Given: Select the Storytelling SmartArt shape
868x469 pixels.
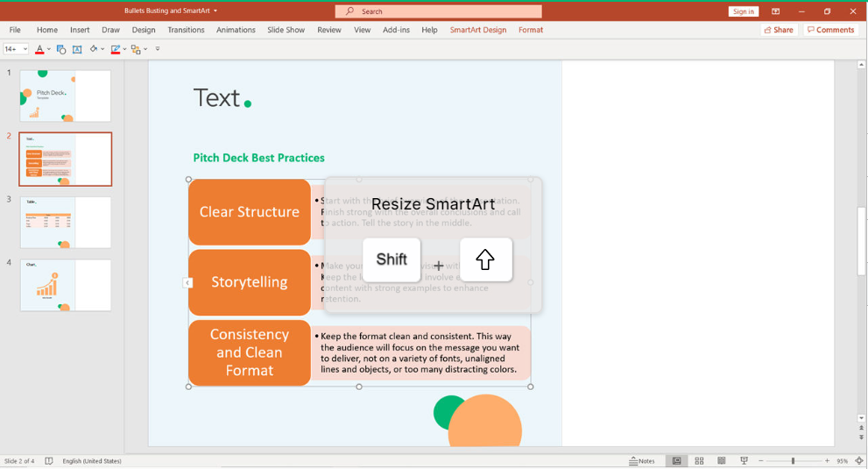Looking at the screenshot, I should click(249, 282).
